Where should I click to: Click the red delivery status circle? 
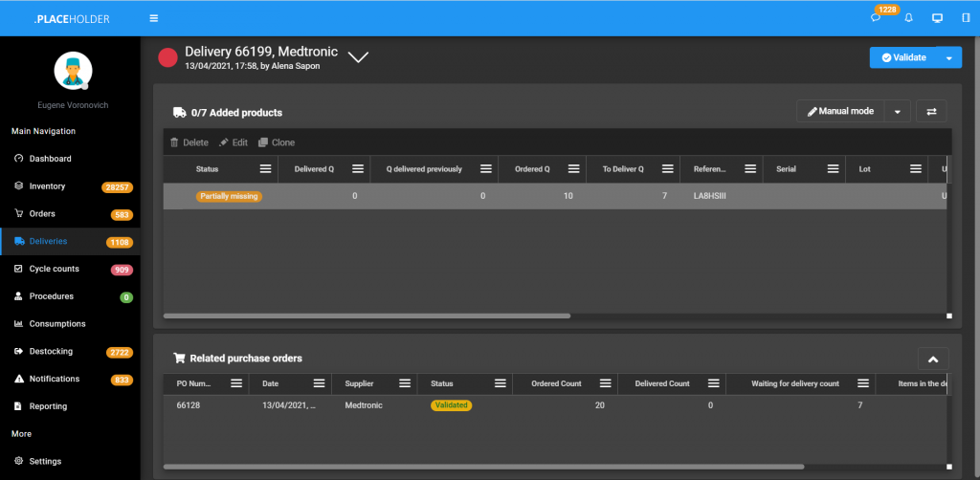pyautogui.click(x=167, y=57)
